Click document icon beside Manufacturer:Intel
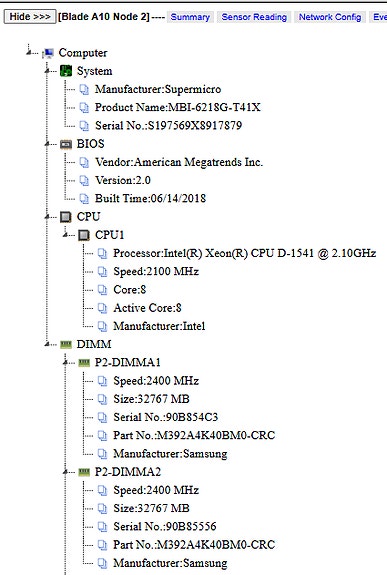The height and width of the screenshot is (575, 387). click(102, 326)
